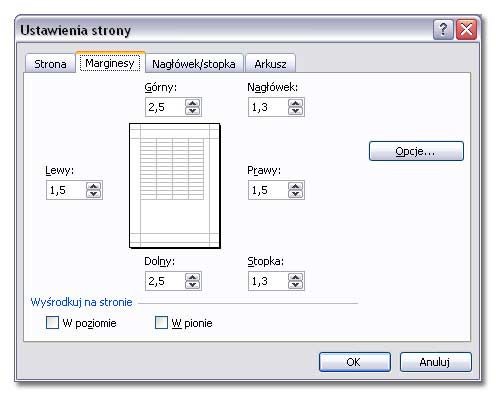Click into the Stopka value field
The width and height of the screenshot is (496, 396).
tap(268, 281)
